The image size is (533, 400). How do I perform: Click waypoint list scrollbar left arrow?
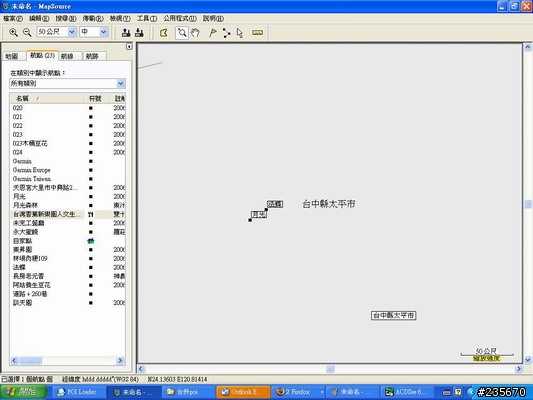[14, 361]
